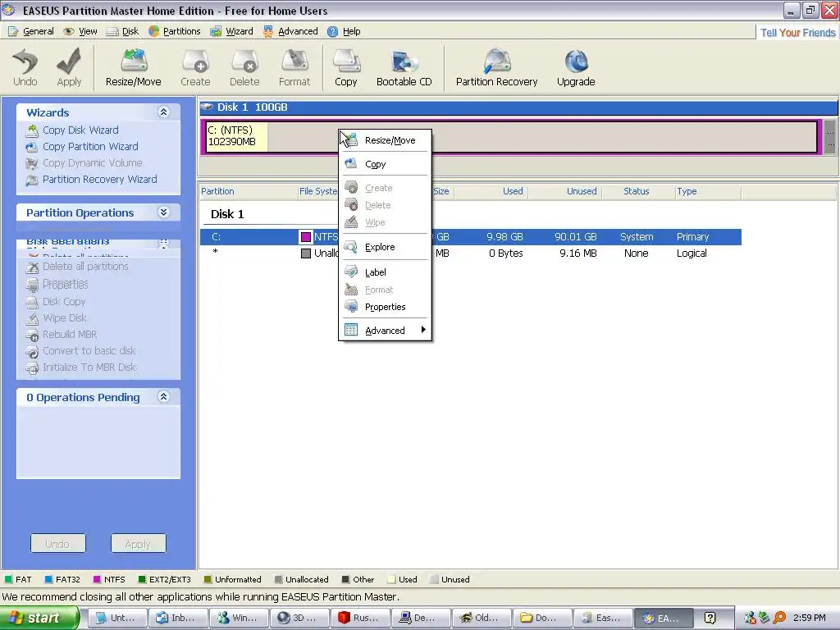Click the Windows start button
Viewport: 840px width, 630px height.
tap(39, 618)
